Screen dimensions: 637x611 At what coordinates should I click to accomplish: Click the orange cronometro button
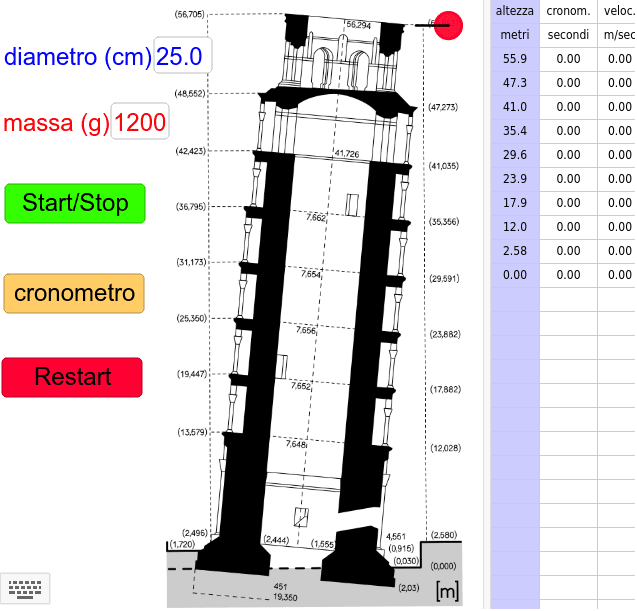(x=74, y=293)
